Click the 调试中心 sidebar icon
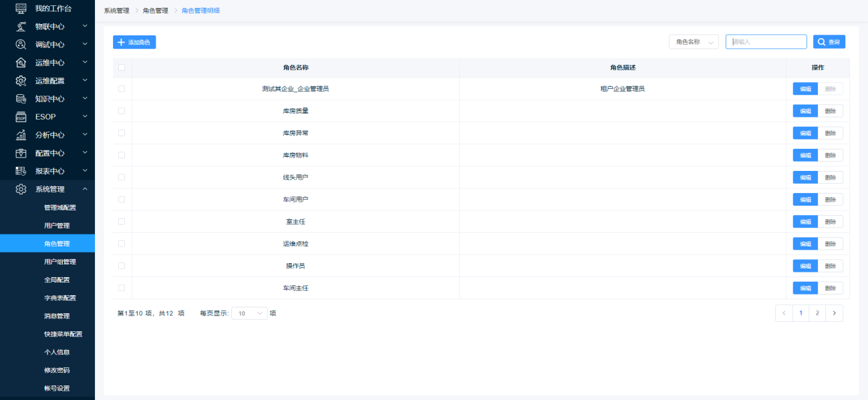868x400 pixels. [21, 45]
